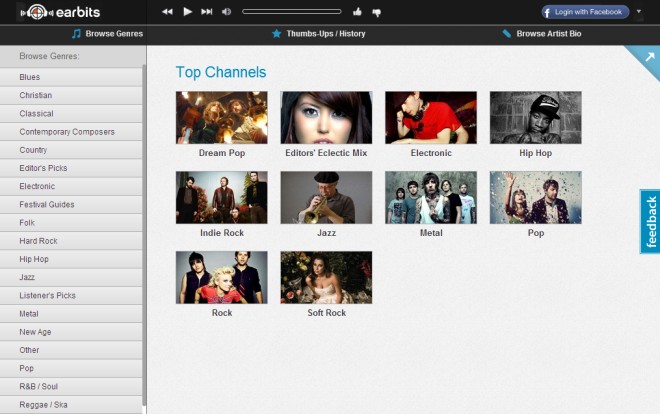
Task: Open the Browse Genres tab
Action: tap(107, 34)
